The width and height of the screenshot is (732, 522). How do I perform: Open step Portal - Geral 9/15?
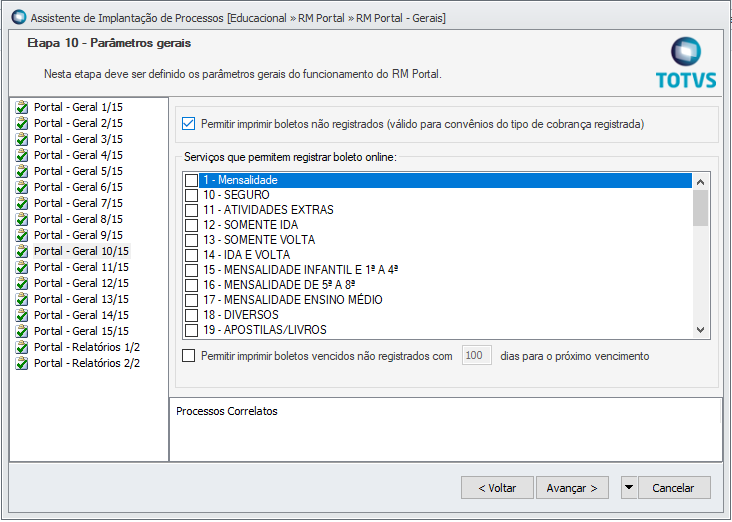coord(78,235)
